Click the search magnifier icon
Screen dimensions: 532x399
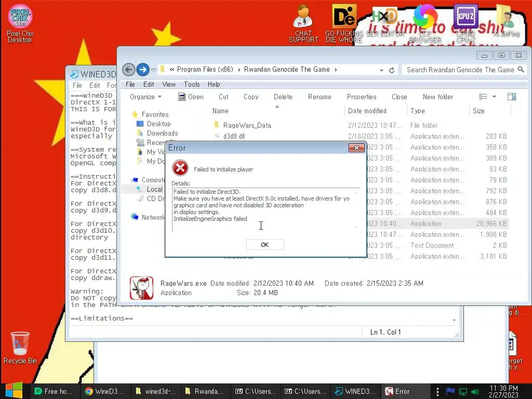pyautogui.click(x=521, y=70)
